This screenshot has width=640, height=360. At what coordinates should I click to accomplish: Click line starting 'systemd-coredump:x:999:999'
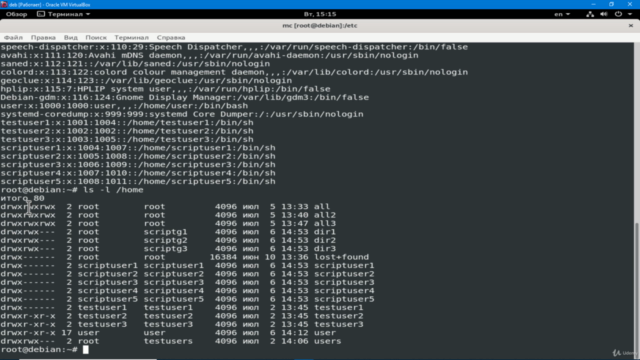(182, 114)
